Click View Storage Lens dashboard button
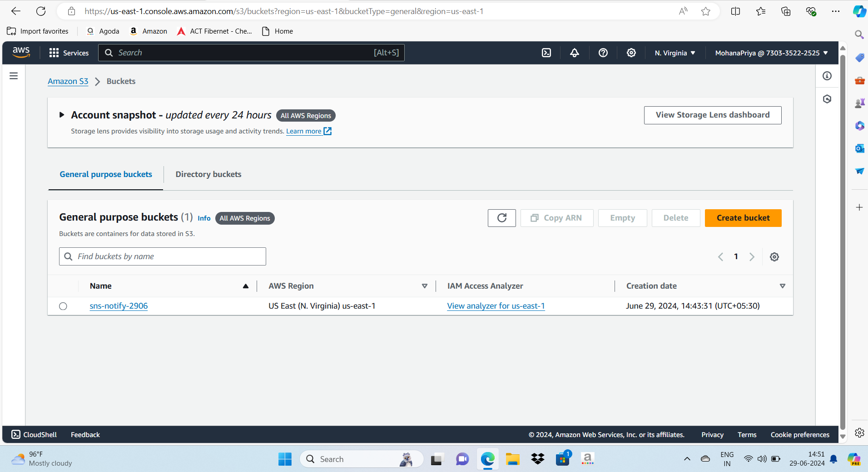868x472 pixels. click(713, 115)
